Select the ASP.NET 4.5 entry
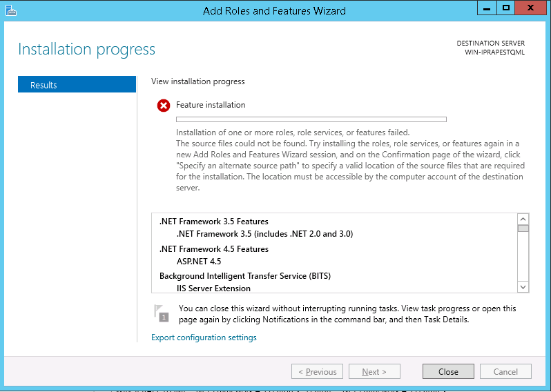 tap(199, 262)
